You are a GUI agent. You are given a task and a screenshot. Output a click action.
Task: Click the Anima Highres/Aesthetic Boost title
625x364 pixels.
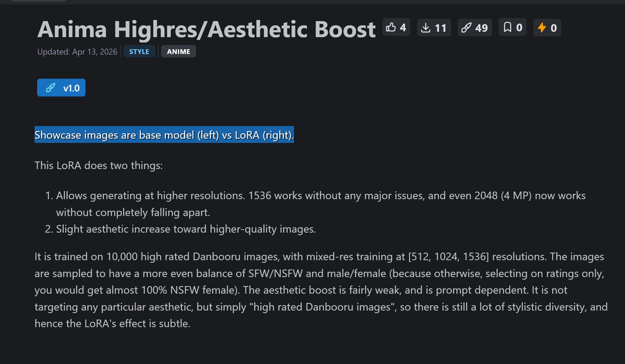(206, 29)
